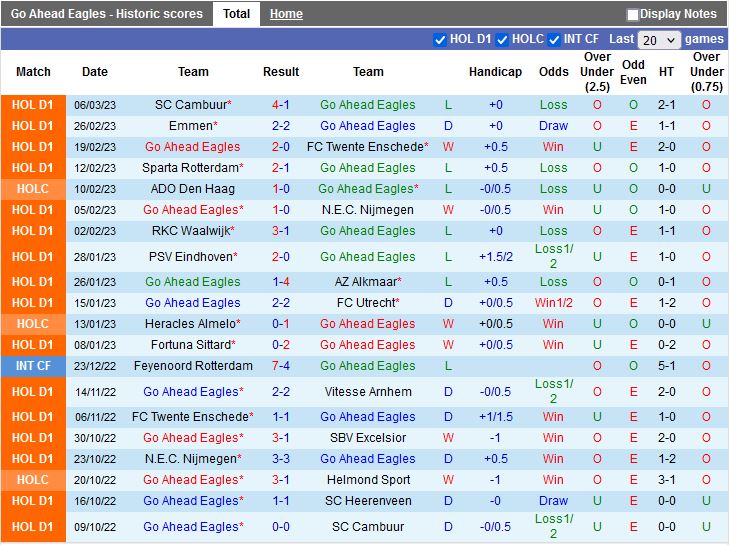Click the 0-0 result on 09/10/22
Screen dimensions: 729x545
point(281,527)
